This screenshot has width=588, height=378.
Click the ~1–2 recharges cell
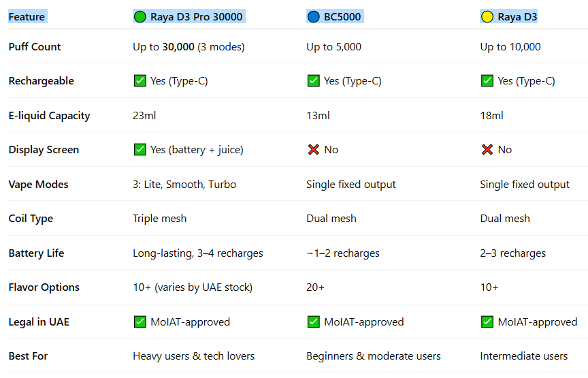pyautogui.click(x=343, y=253)
